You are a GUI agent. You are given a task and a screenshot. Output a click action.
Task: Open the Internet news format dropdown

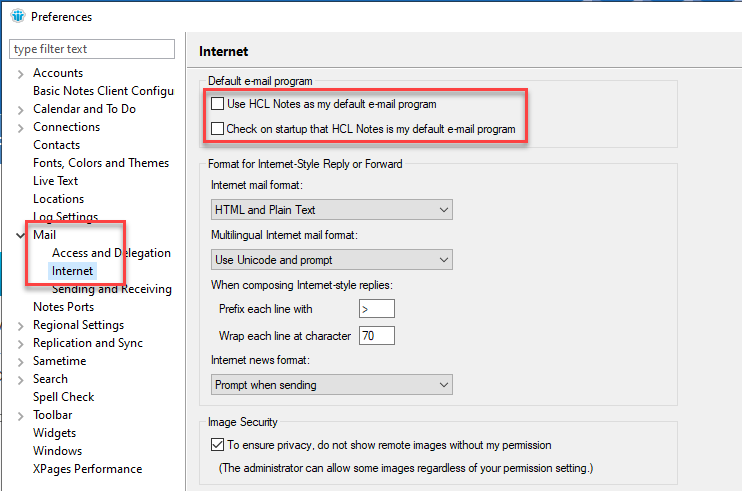click(332, 385)
